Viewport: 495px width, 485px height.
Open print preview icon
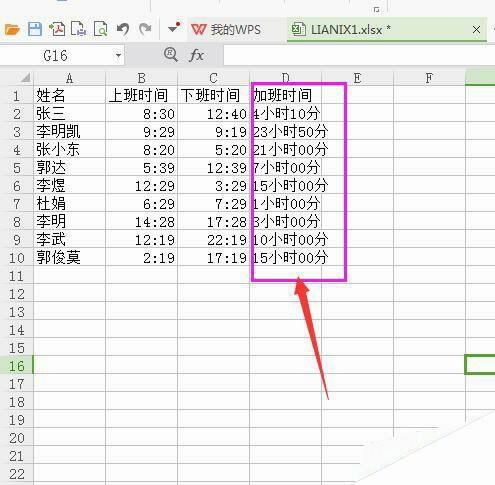(101, 29)
